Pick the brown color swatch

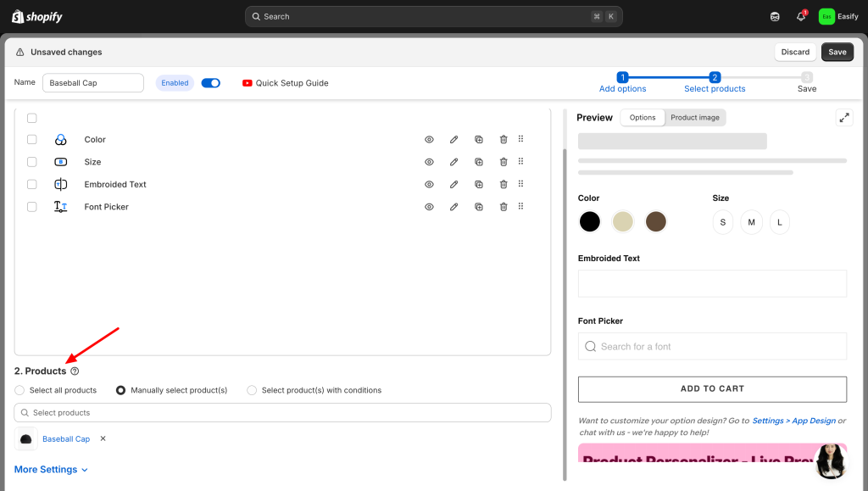[x=655, y=221]
